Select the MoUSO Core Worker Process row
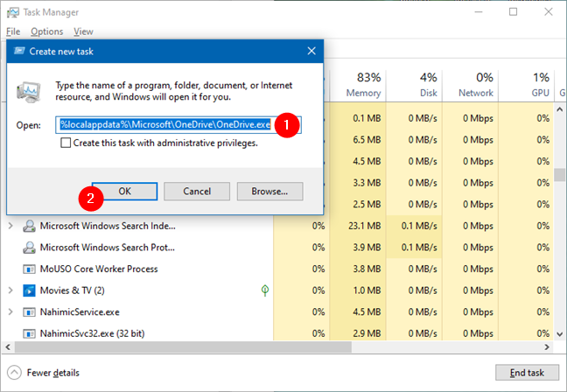 pos(277,269)
